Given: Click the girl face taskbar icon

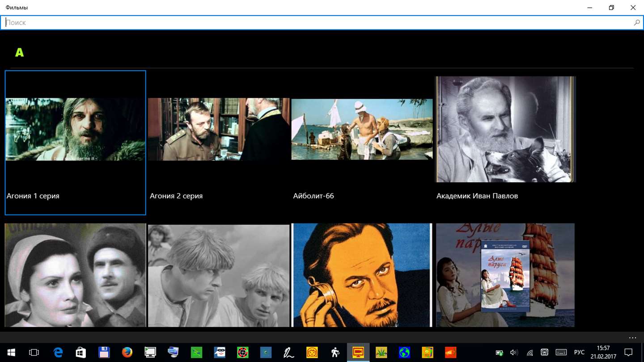Looking at the screenshot, I should [312, 353].
